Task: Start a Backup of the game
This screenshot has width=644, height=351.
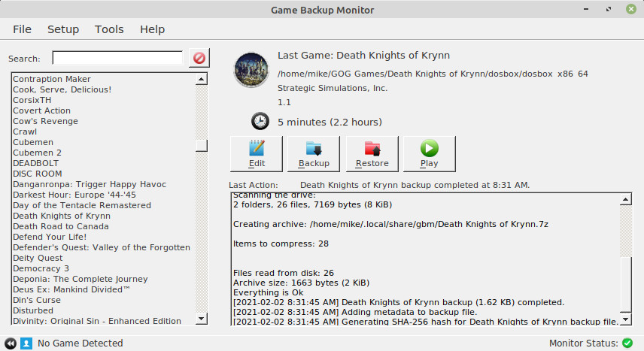Action: click(314, 154)
